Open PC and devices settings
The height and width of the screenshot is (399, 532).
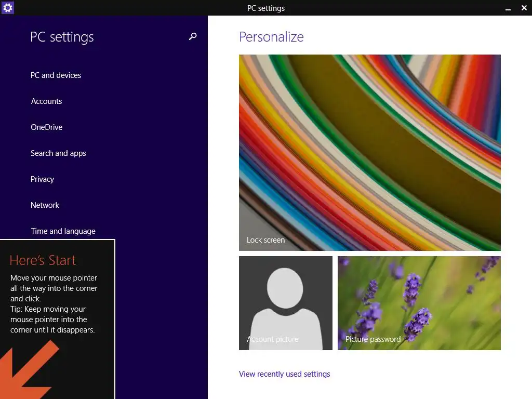[56, 75]
